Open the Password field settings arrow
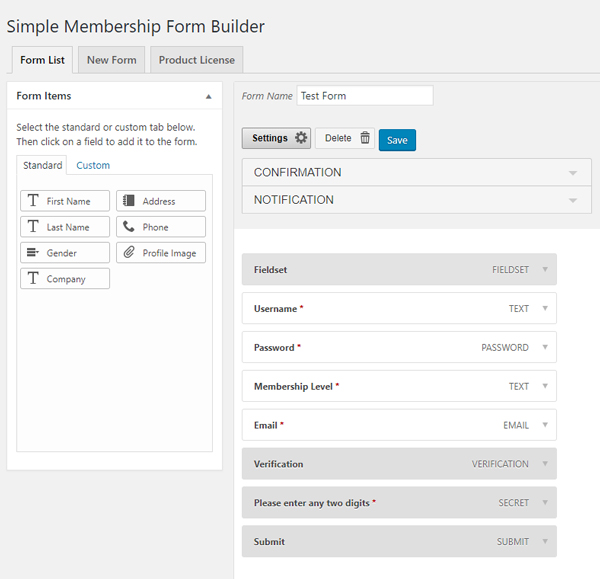Screen dimensions: 600x579 pyautogui.click(x=545, y=348)
